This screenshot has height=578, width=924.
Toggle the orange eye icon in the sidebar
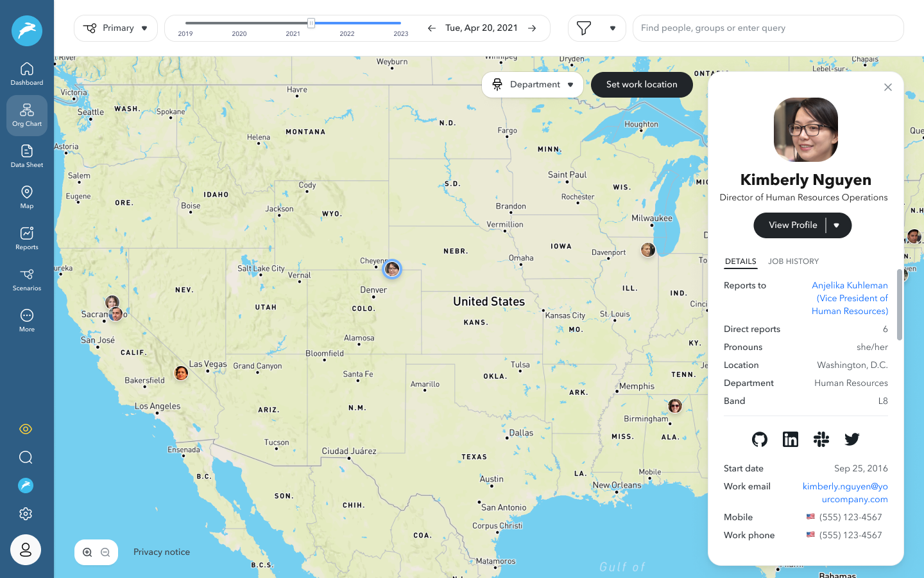(x=26, y=428)
